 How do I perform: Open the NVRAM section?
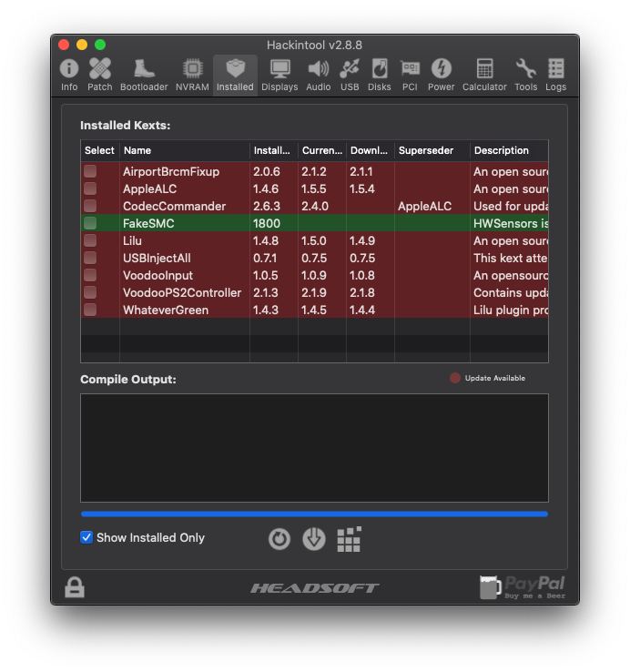(192, 75)
